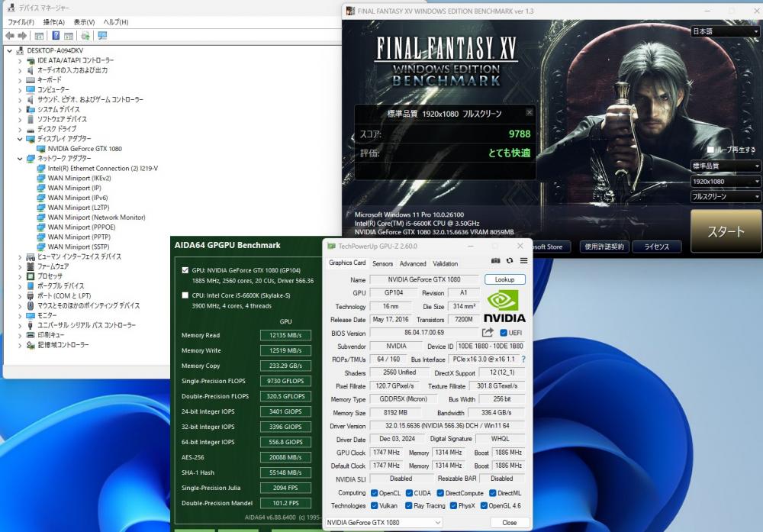This screenshot has height=532, width=763.
Task: Open the ライセンス button
Action: click(657, 247)
